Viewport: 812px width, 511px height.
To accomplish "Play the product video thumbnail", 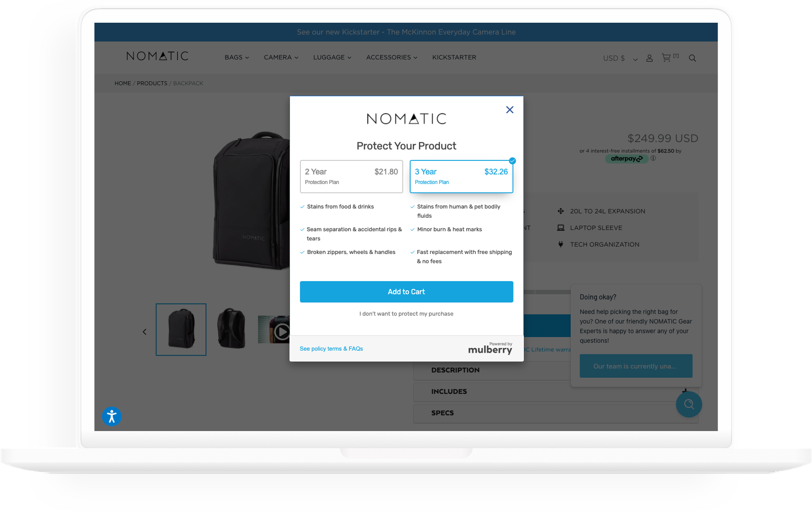I will [x=281, y=332].
